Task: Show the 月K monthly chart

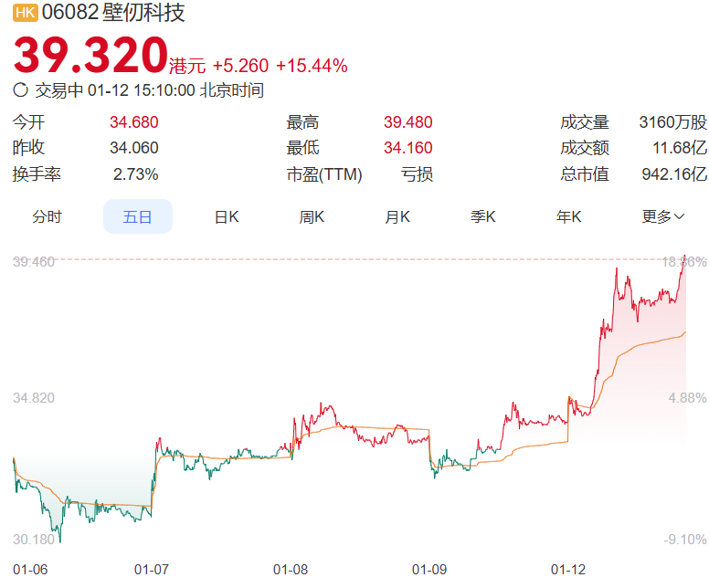Action: [397, 216]
